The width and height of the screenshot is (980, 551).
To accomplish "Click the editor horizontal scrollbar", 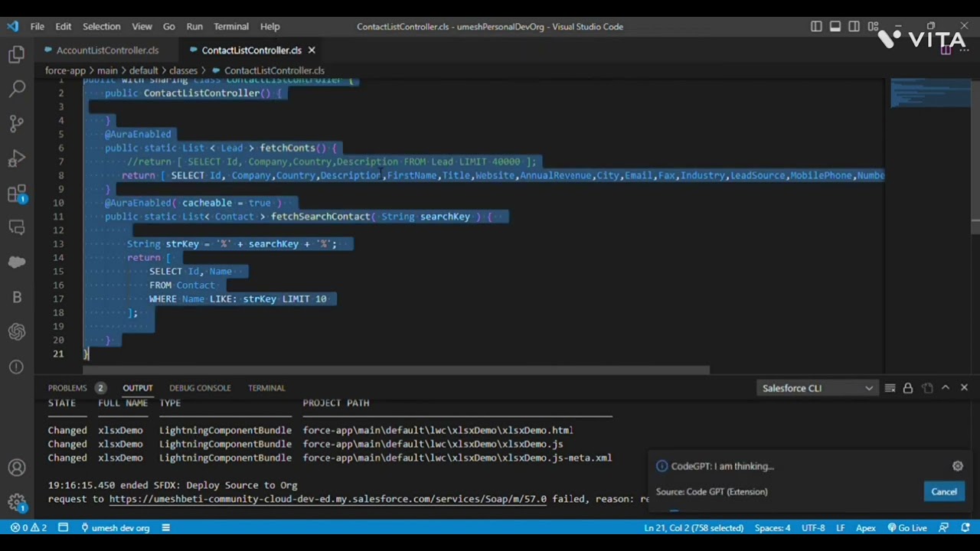I will pyautogui.click(x=397, y=370).
